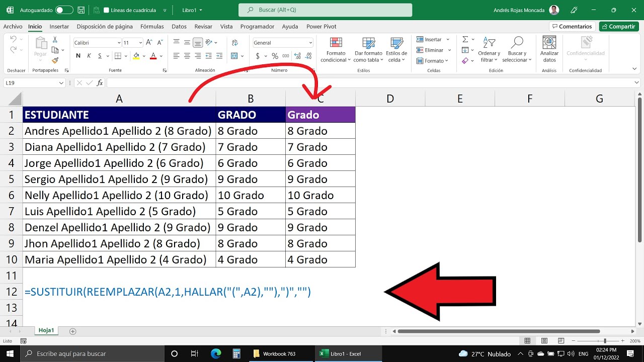Click the Undo arrow icon
Screen dimensions: 644x362
[x=14, y=39]
